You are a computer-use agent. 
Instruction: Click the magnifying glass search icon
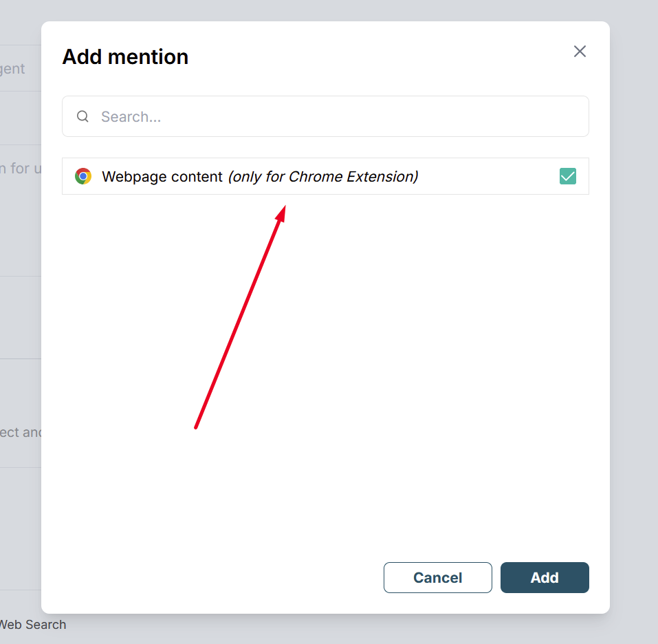[83, 116]
